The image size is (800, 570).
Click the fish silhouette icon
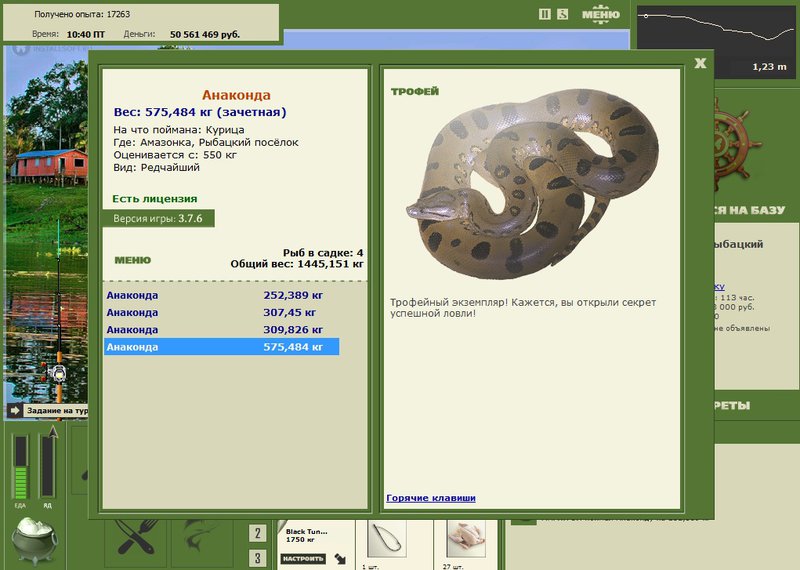point(201,537)
